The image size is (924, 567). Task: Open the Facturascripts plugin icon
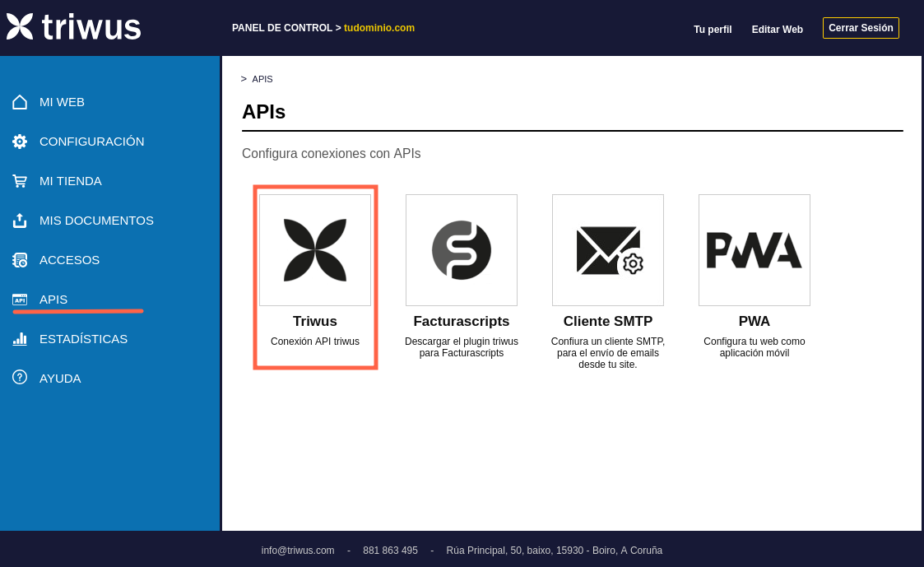coord(462,250)
